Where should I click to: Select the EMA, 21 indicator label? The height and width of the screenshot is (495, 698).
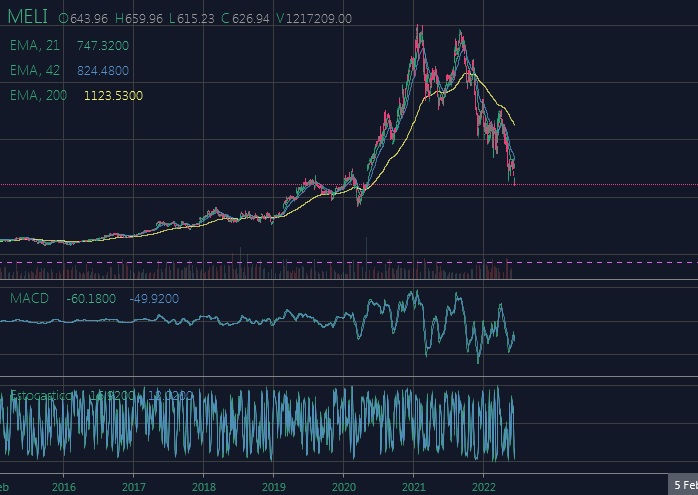coord(35,45)
